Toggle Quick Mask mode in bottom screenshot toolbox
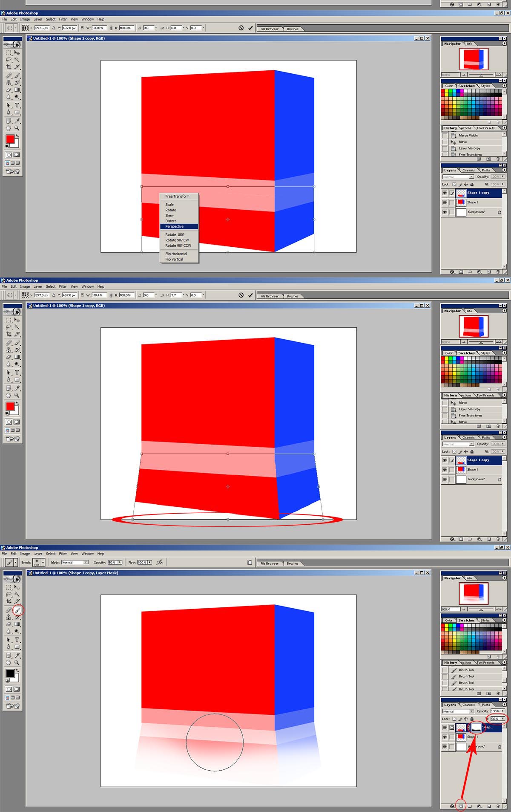The height and width of the screenshot is (812, 511). (x=17, y=689)
